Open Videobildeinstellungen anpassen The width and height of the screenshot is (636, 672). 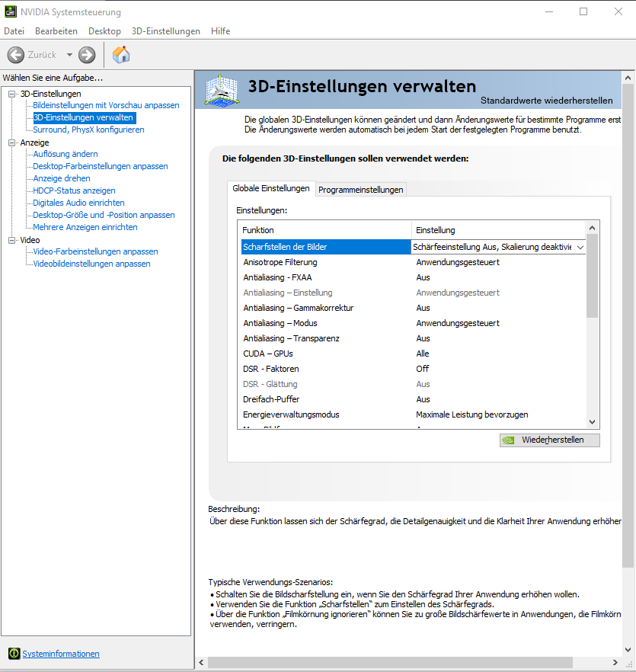91,264
